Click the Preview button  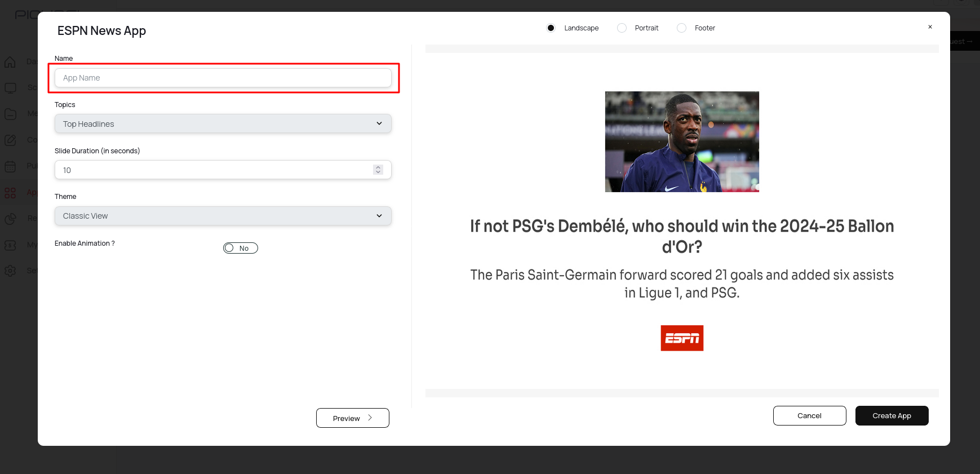tap(352, 418)
